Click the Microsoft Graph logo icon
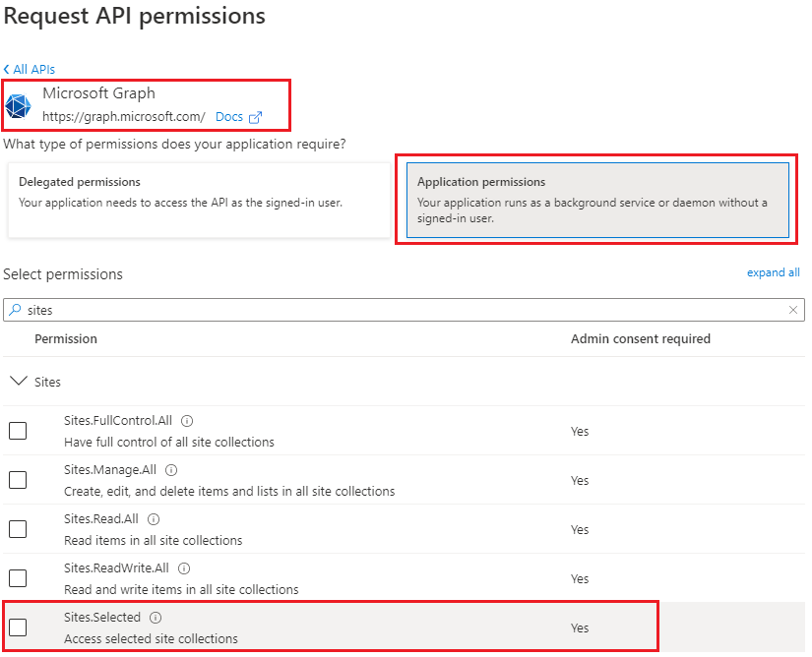 tap(18, 106)
